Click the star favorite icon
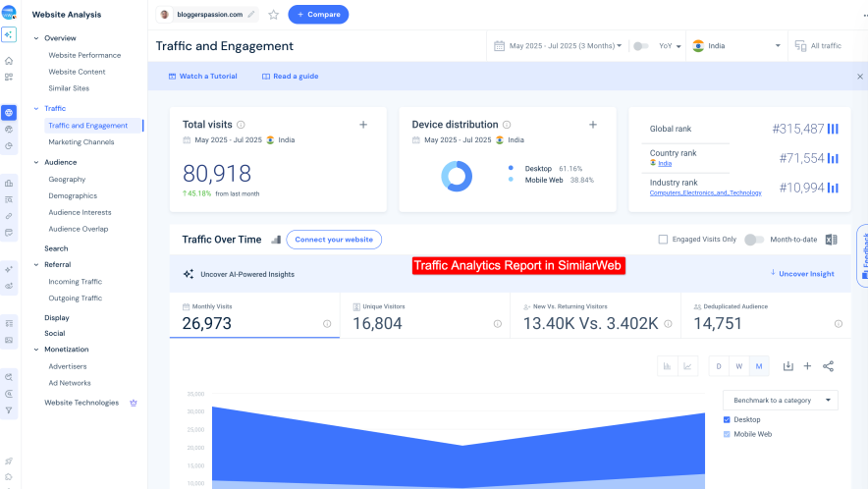The image size is (868, 489). click(x=274, y=15)
